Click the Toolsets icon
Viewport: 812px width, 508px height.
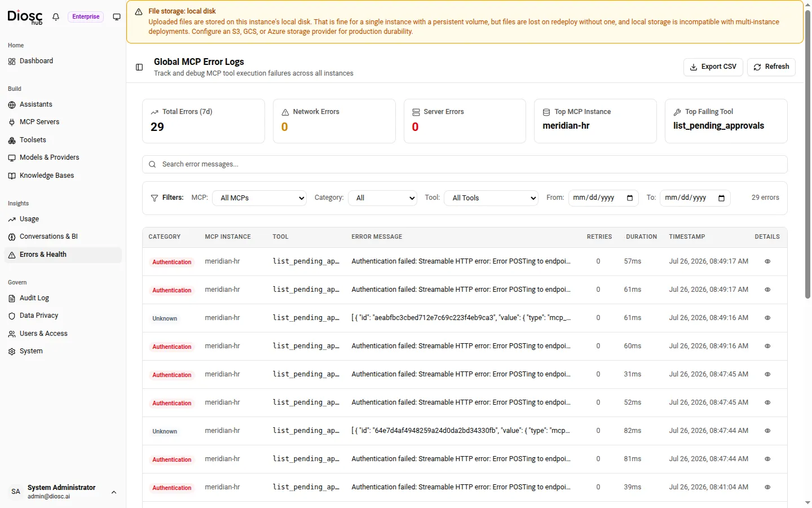tap(12, 140)
